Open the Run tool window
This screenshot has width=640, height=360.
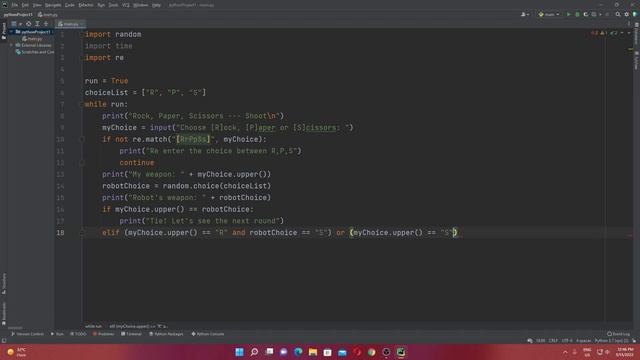pyautogui.click(x=57, y=334)
